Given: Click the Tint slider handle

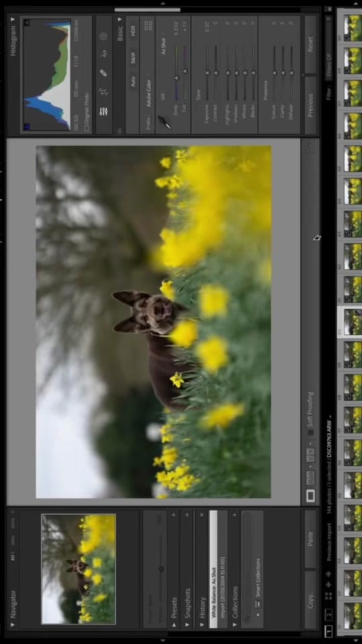Looking at the screenshot, I should 185,71.
